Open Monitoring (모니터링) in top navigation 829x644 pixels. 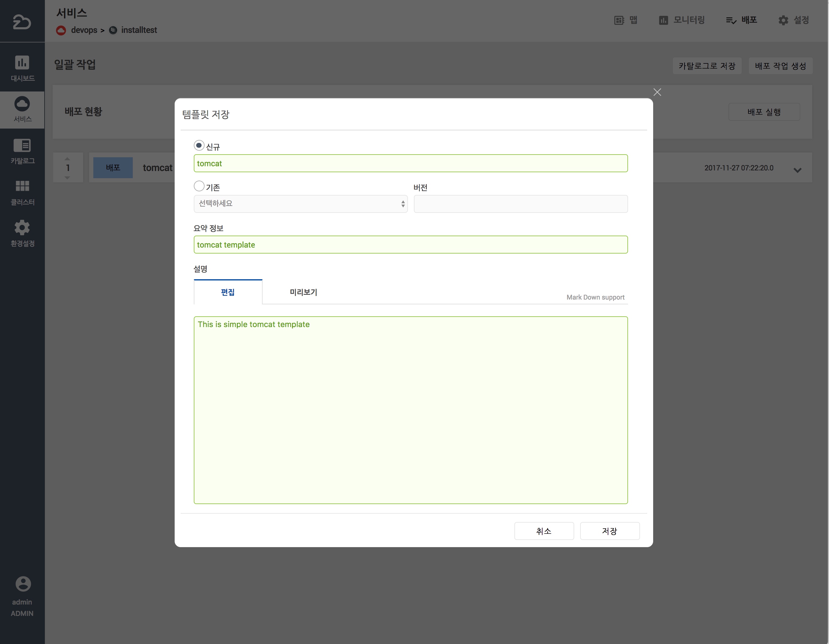coord(682,20)
